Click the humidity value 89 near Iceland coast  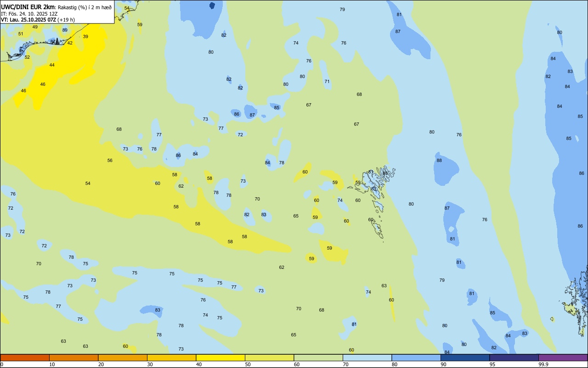[x=65, y=30]
